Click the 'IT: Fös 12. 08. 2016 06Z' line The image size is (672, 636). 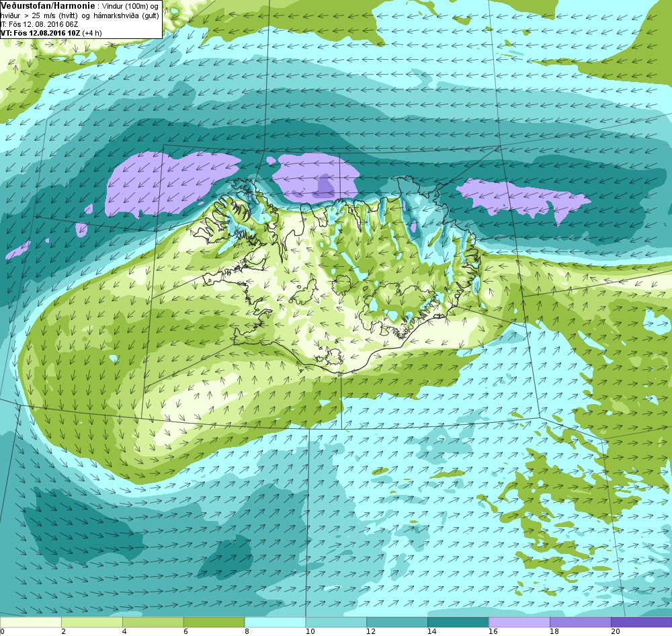[x=39, y=24]
